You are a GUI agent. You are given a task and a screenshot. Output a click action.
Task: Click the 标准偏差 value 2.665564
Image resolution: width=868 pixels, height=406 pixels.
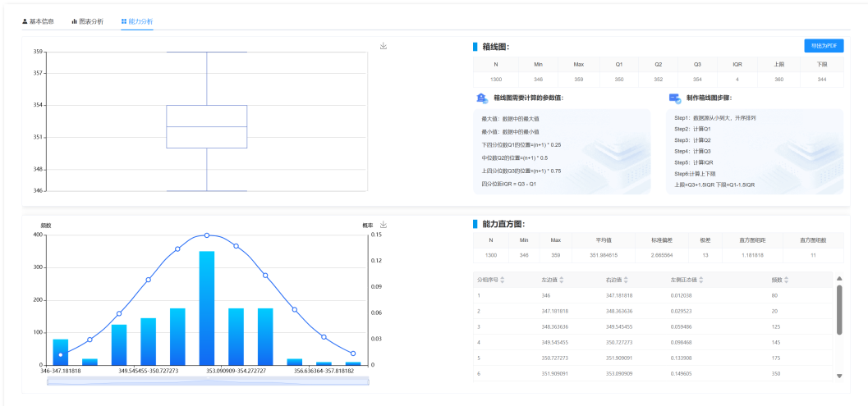click(x=664, y=256)
